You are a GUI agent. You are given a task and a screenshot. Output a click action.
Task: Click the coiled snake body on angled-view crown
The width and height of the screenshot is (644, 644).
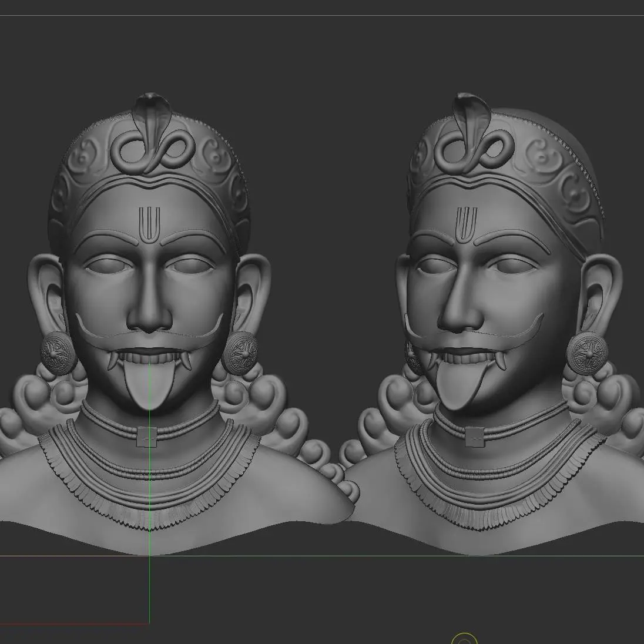click(x=474, y=150)
